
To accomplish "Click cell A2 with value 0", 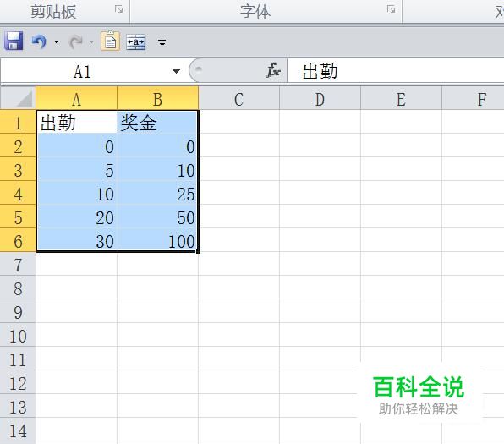I will (77, 145).
